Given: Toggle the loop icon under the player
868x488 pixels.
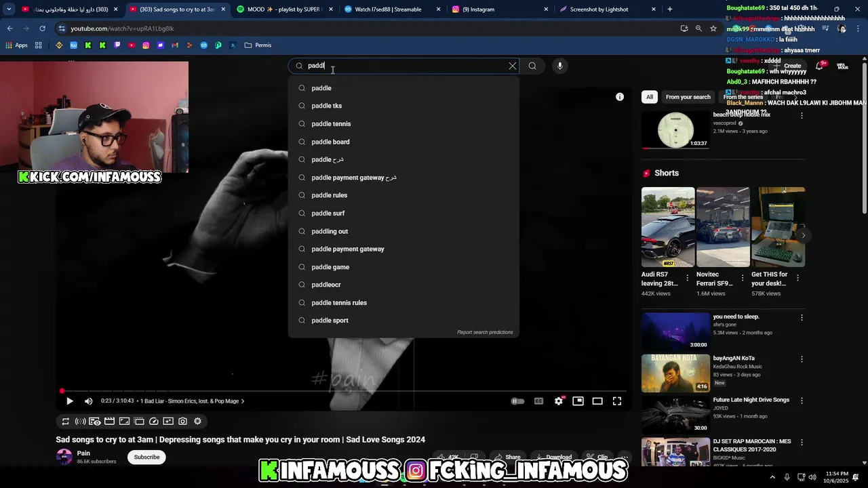Looking at the screenshot, I should point(65,422).
